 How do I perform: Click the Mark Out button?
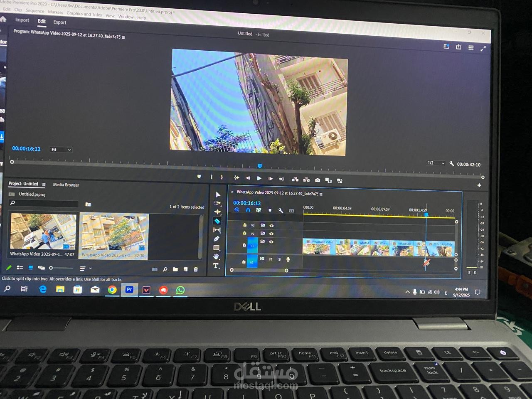point(222,177)
